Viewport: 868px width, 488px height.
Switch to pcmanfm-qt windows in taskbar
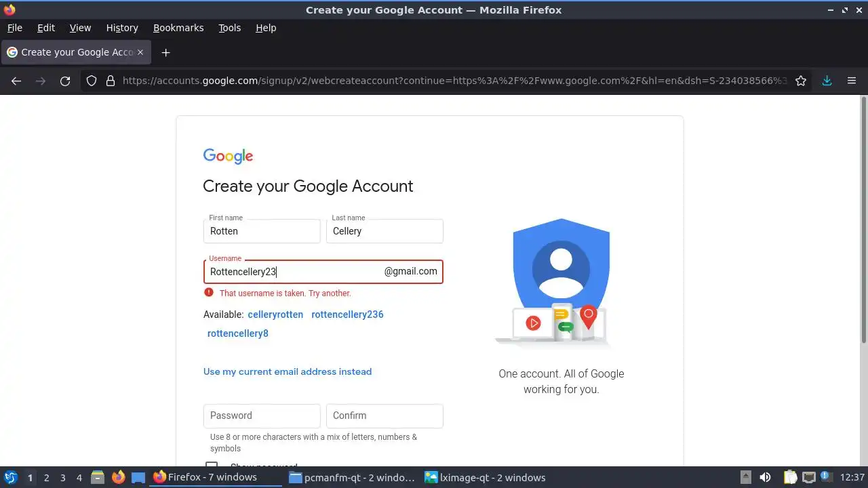pos(351,477)
